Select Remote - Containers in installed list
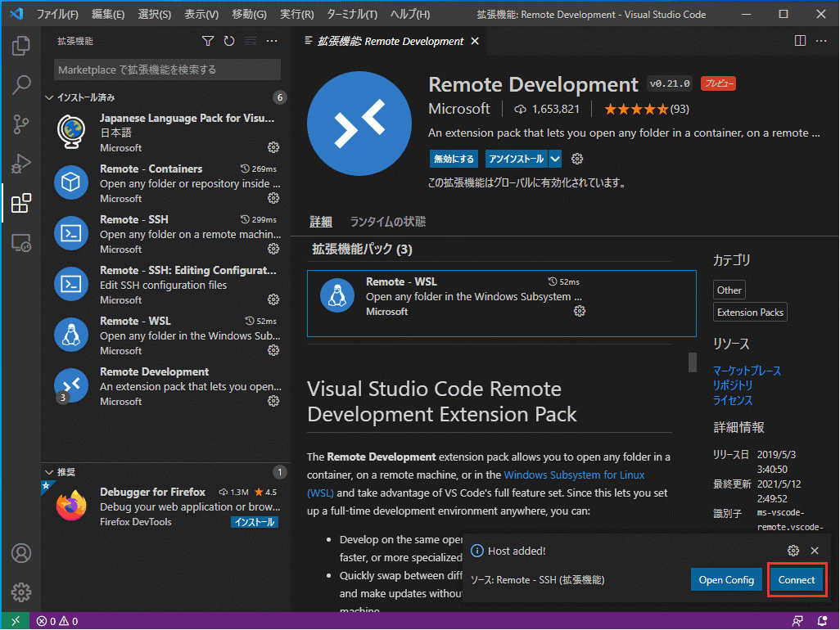The height and width of the screenshot is (630, 840). [x=167, y=183]
